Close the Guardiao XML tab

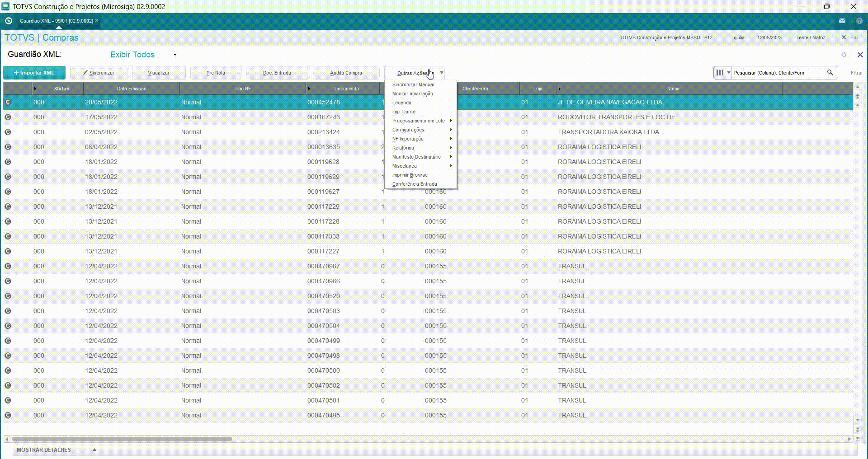(x=97, y=20)
